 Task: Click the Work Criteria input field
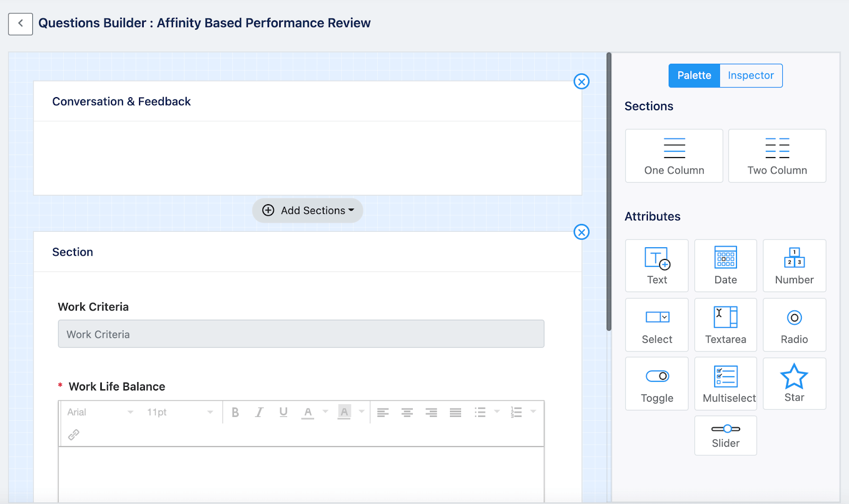pos(301,334)
